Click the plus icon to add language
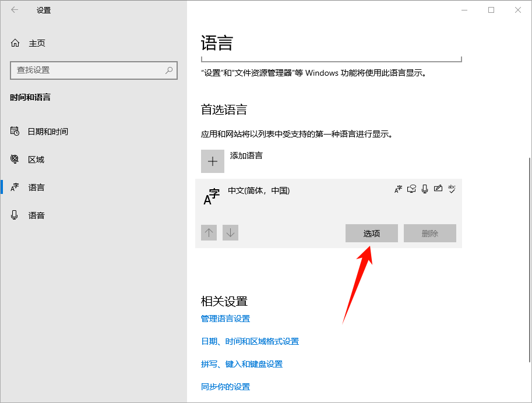The width and height of the screenshot is (532, 403). pos(213,161)
